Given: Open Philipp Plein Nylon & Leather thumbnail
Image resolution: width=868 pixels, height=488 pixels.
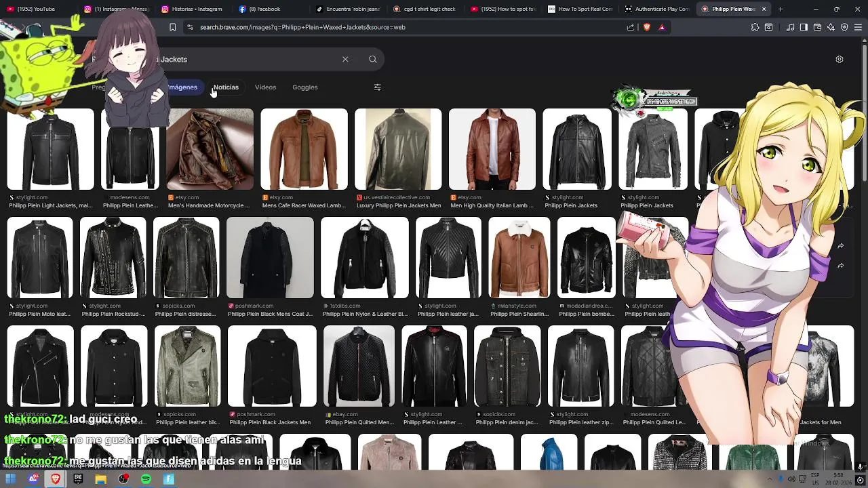Looking at the screenshot, I should pyautogui.click(x=364, y=258).
